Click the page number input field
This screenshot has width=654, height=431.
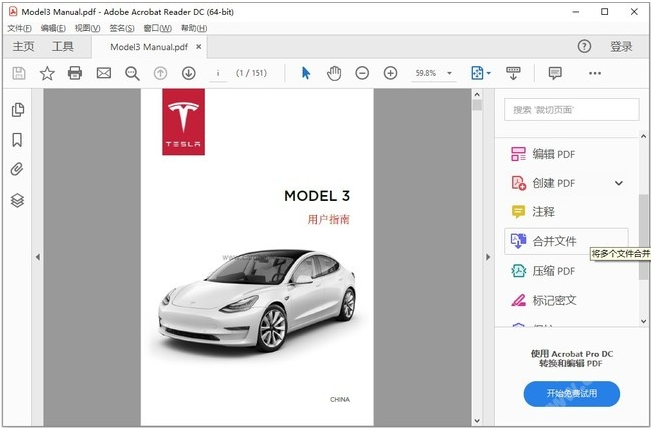(x=218, y=73)
